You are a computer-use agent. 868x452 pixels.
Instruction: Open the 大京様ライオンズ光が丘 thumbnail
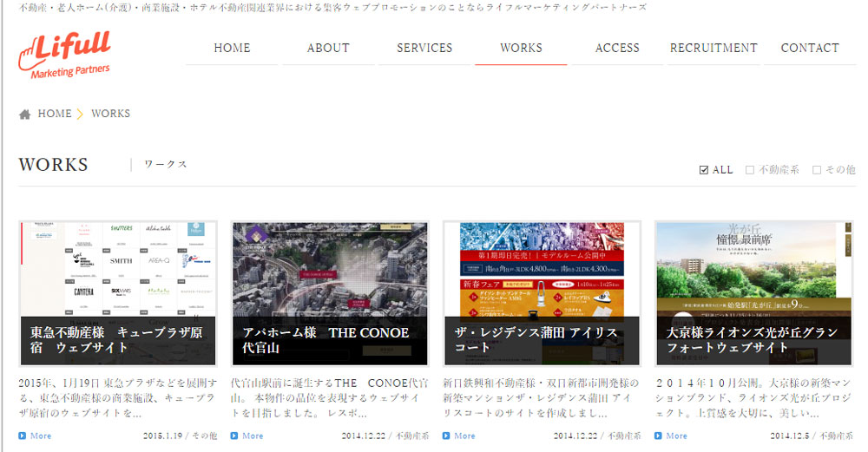[754, 294]
